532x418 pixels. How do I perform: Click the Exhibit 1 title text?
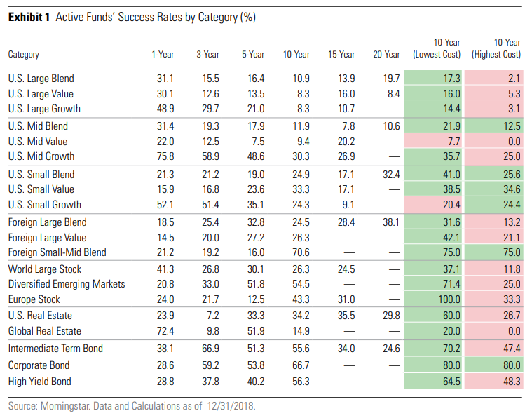132,18
